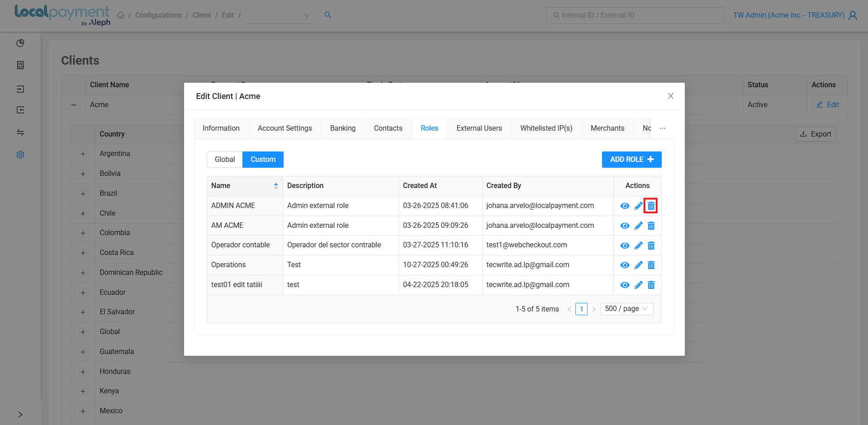View the AM ACME role details
This screenshot has height=425, width=868.
click(x=625, y=226)
